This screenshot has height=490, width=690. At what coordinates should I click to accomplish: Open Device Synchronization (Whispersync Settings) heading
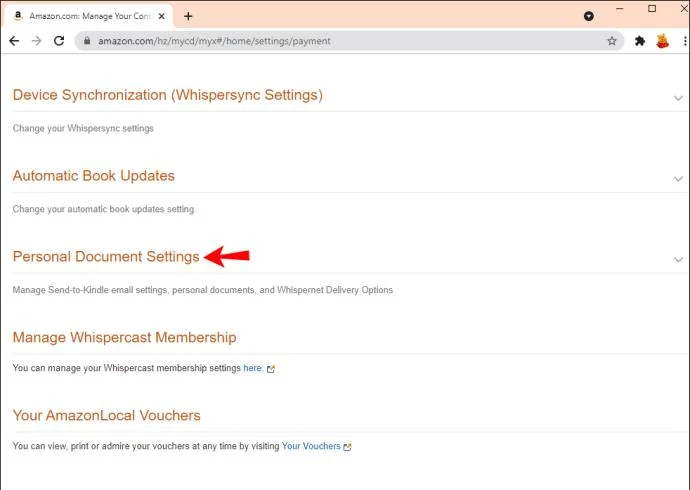[x=168, y=95]
